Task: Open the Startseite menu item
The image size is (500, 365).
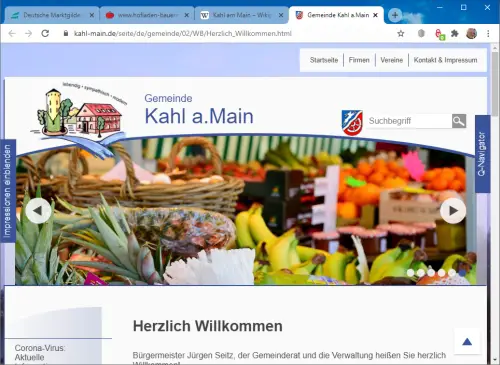Action: (x=324, y=60)
